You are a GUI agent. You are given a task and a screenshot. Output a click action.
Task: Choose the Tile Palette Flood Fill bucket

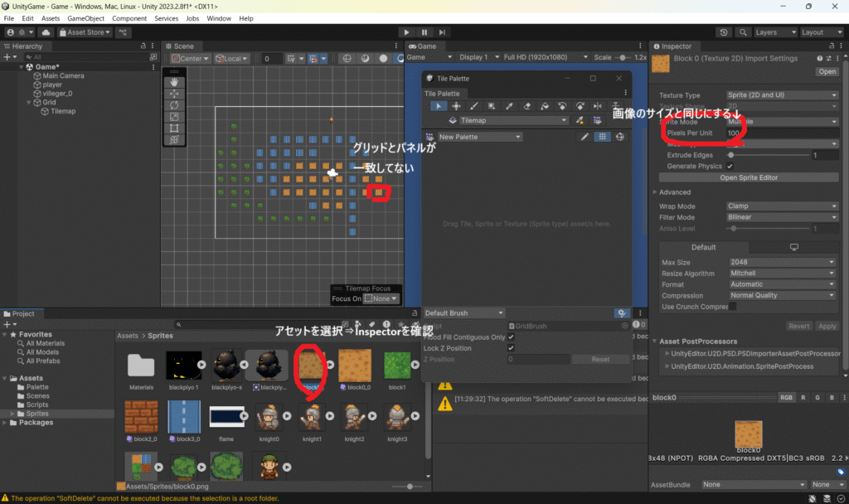pyautogui.click(x=545, y=106)
